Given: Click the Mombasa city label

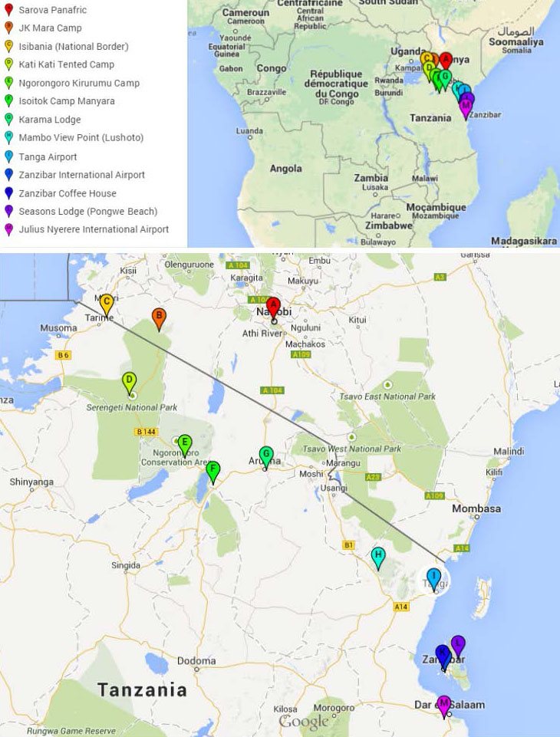Looking at the screenshot, I should (476, 508).
